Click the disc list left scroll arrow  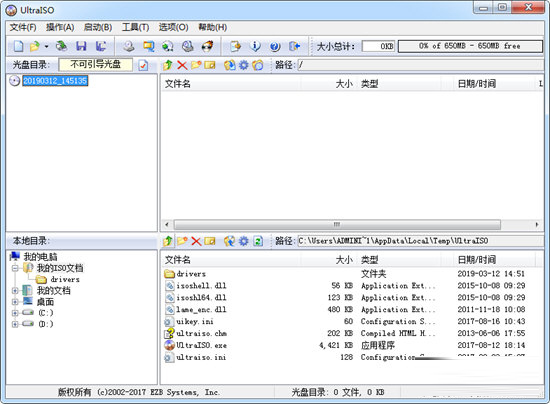pyautogui.click(x=167, y=224)
